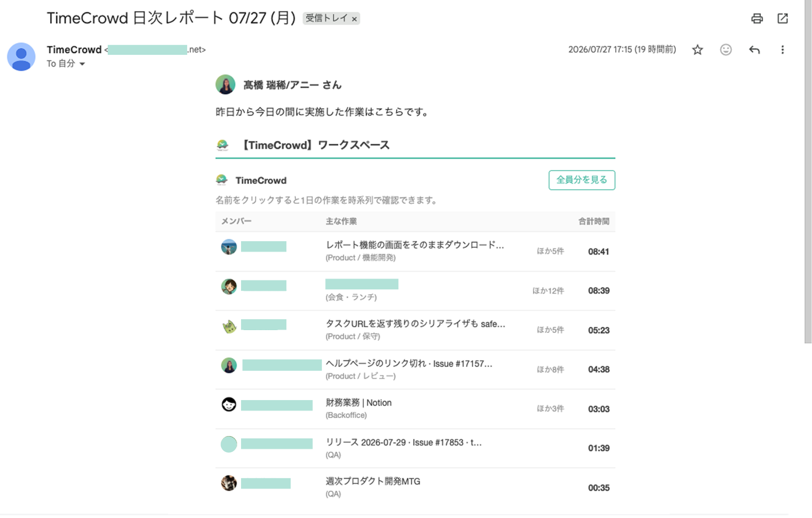Click the page's vertical scrollbar
Image resolution: width=812 pixels, height=518 pixels.
pyautogui.click(x=808, y=172)
